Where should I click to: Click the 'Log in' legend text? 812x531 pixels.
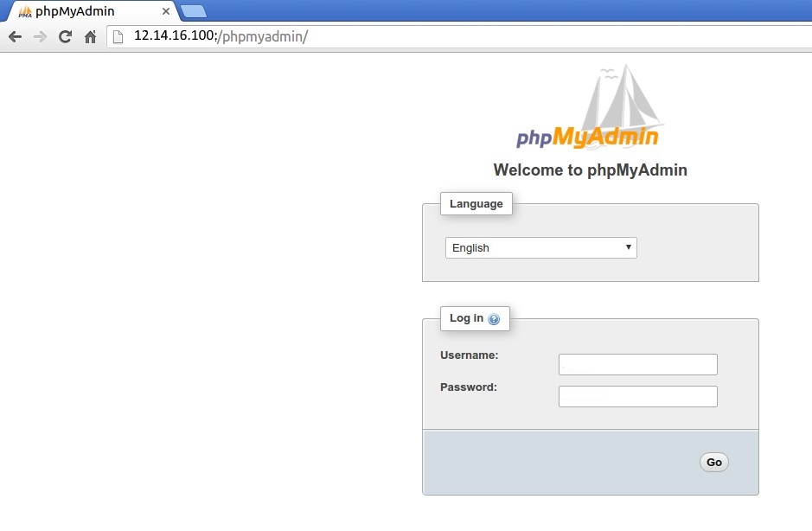click(x=466, y=318)
